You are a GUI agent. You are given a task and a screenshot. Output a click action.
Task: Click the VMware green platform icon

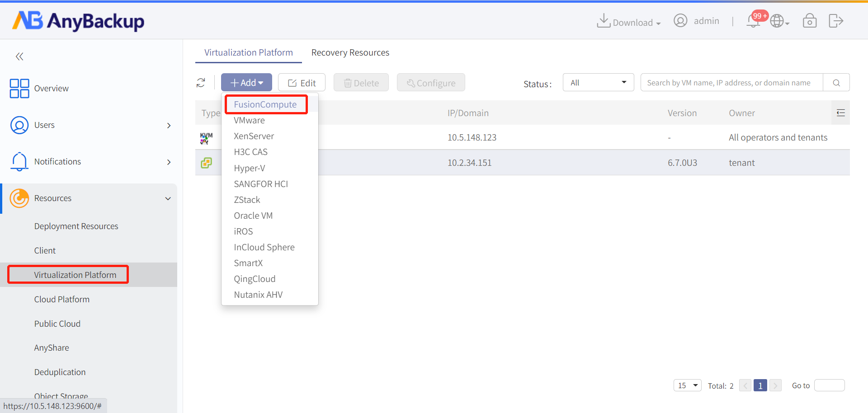tap(206, 163)
